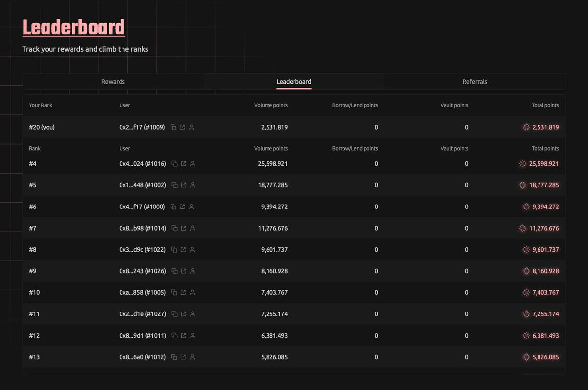Click user address 0xa...858 (#1005)
The width and height of the screenshot is (588, 390).
pyautogui.click(x=143, y=293)
